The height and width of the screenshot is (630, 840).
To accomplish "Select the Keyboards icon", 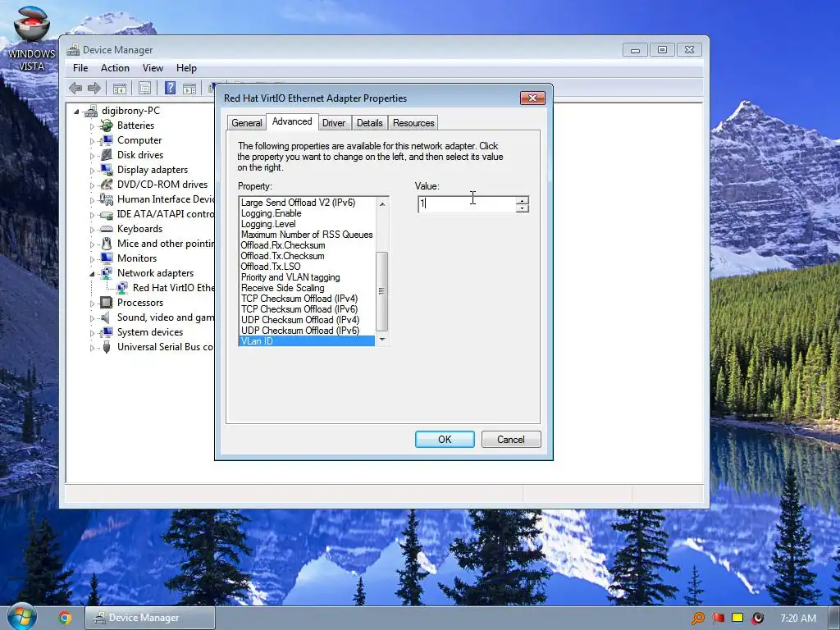I will [x=107, y=229].
